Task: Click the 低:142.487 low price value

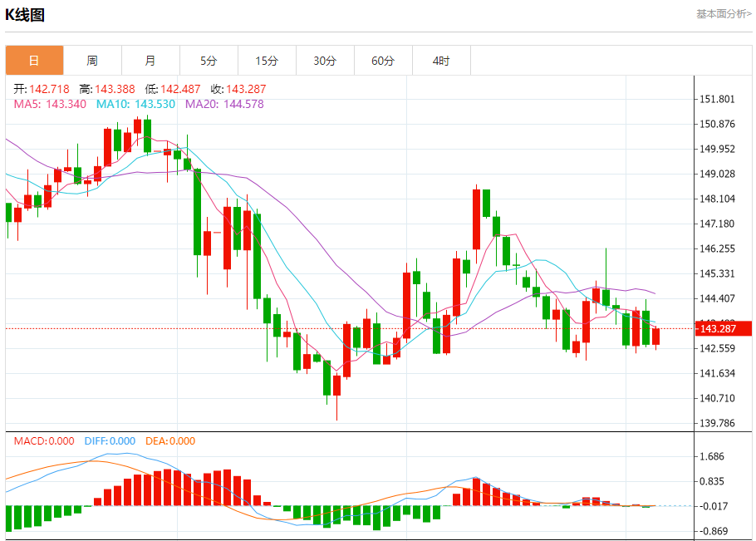Action: (x=173, y=89)
